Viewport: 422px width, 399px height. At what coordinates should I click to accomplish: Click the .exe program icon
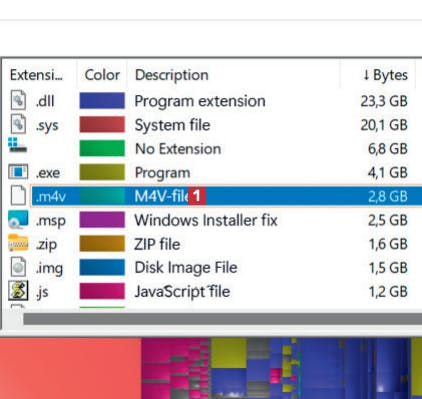pyautogui.click(x=18, y=172)
